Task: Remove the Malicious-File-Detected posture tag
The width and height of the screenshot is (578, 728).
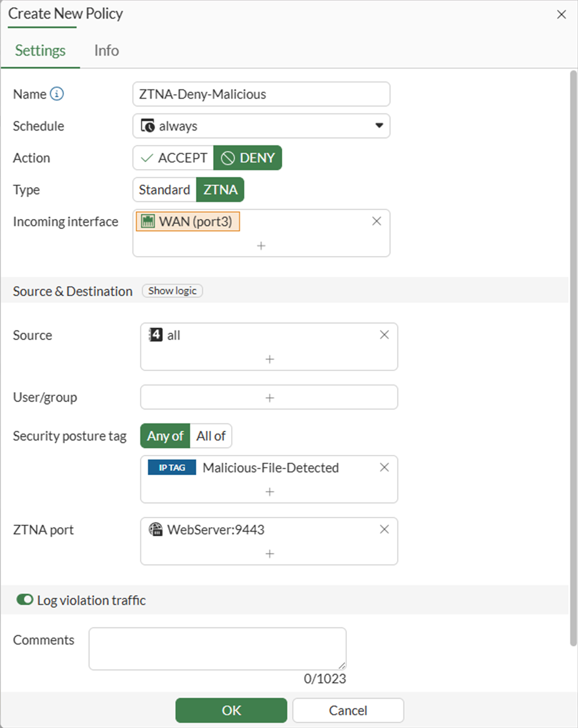Action: [384, 468]
